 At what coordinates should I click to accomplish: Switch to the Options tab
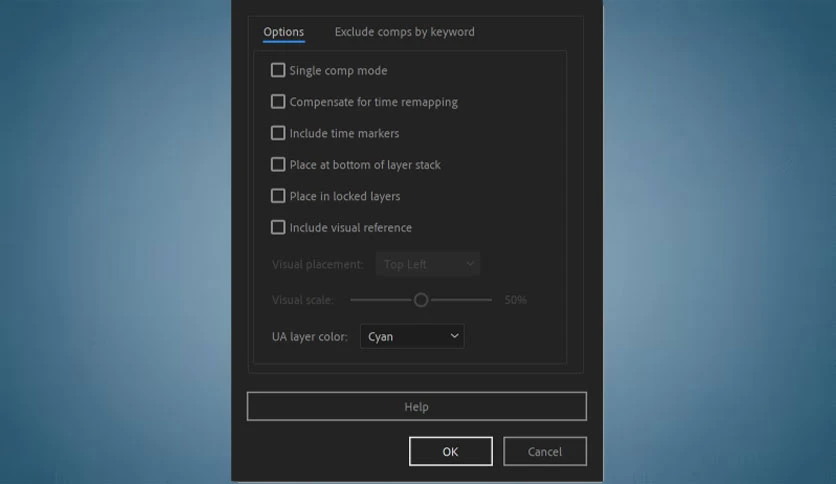point(284,32)
